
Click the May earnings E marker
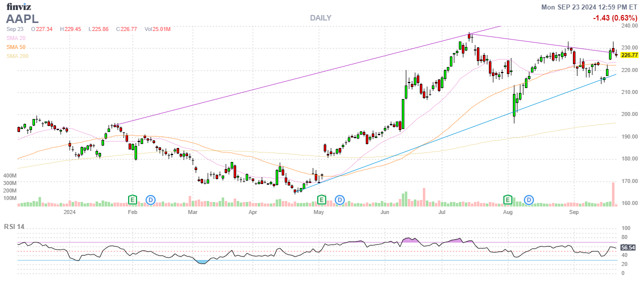click(x=322, y=200)
